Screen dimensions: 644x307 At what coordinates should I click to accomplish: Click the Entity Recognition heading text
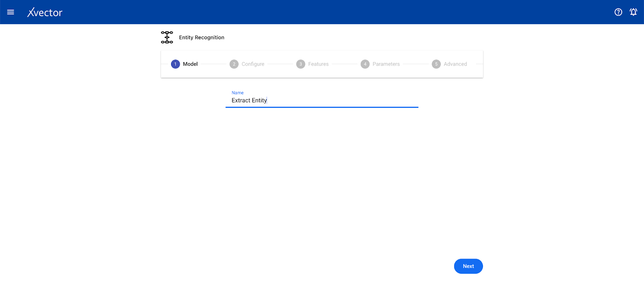point(202,37)
